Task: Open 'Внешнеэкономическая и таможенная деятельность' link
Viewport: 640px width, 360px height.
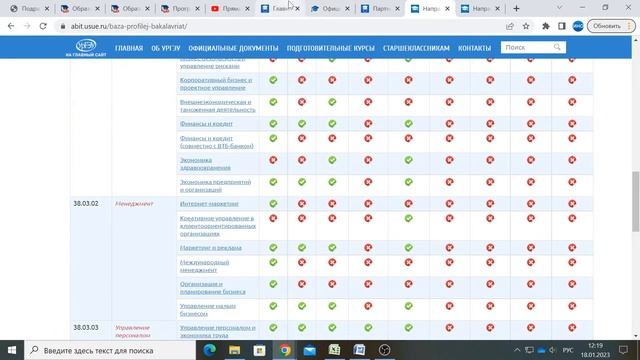Action: 218,106
